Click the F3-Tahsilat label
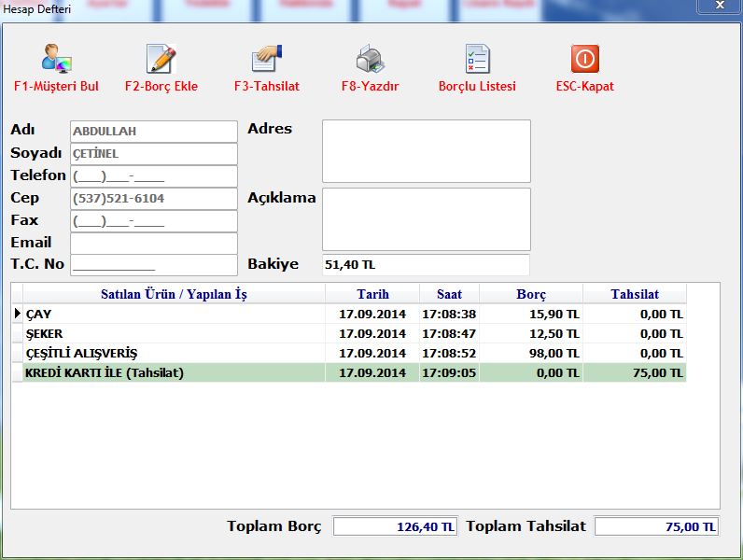The image size is (743, 560). [x=267, y=86]
